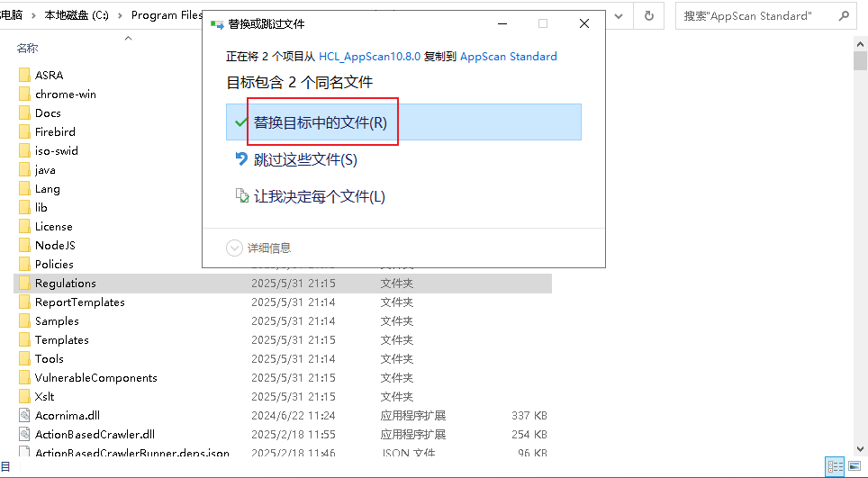Select the Xslt folder icon
Screen dimensions: 868x478
24,397
